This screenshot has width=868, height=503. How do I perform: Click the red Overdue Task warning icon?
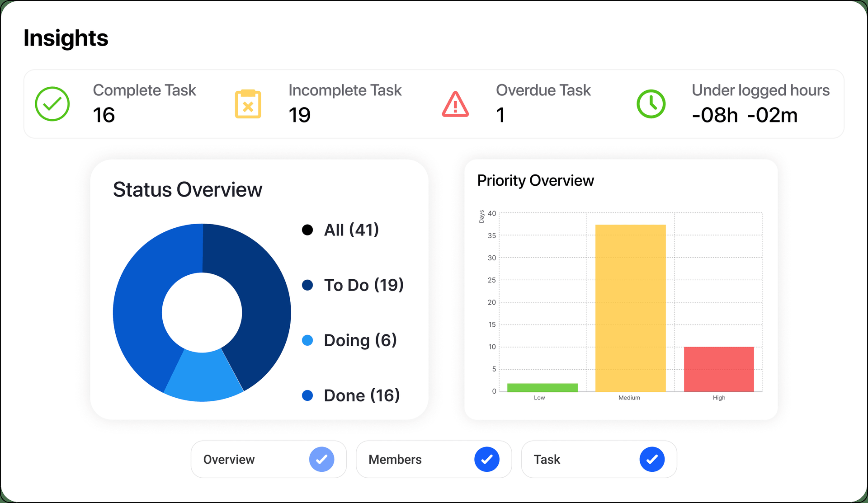click(455, 104)
